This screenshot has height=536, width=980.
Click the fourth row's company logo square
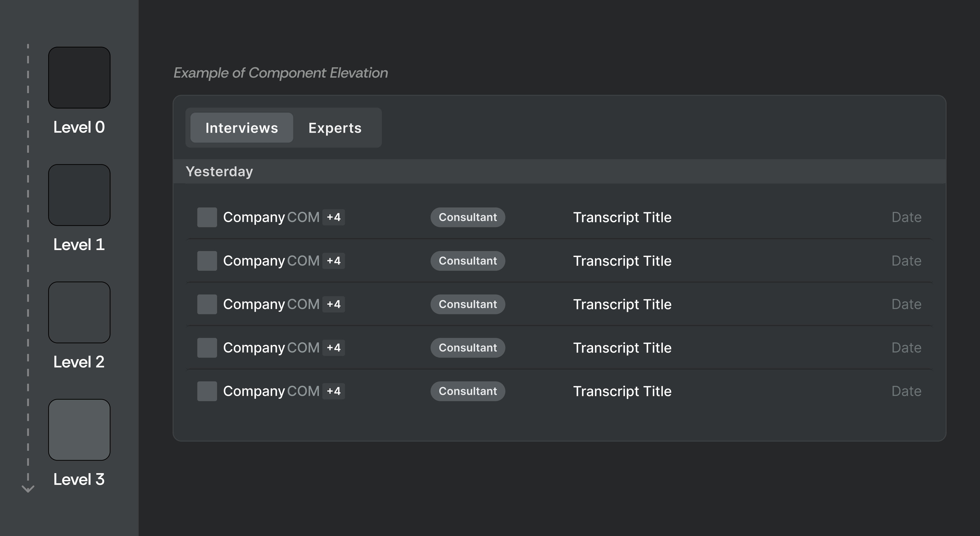[x=207, y=347]
